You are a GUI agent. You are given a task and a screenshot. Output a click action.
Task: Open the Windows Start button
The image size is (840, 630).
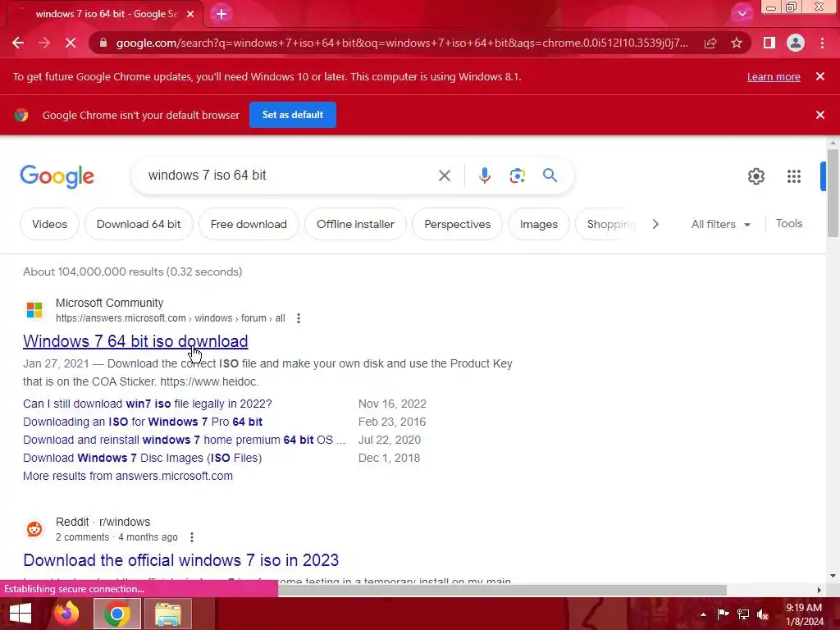point(21,614)
